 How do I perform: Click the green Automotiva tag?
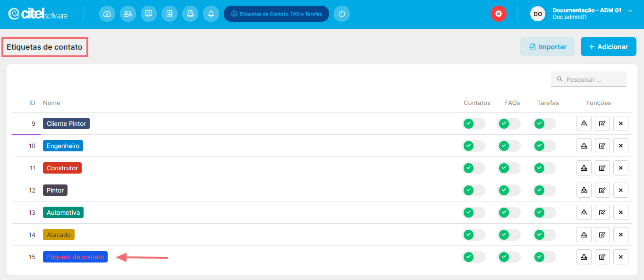63,212
